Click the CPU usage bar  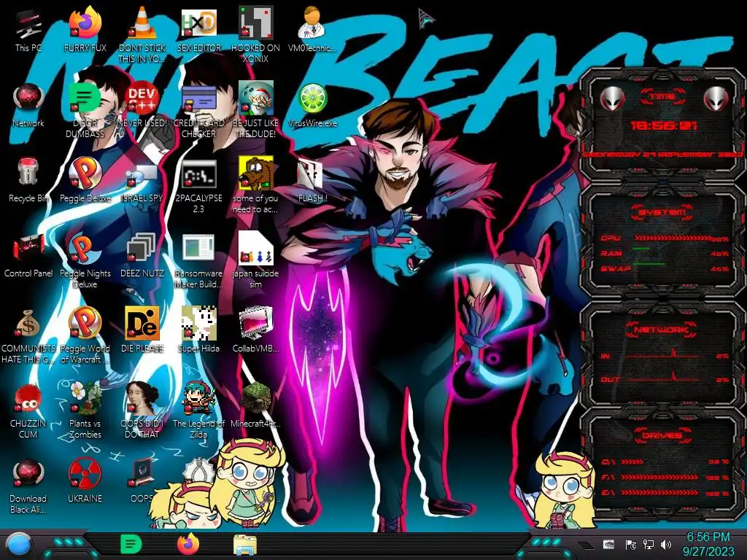pos(673,238)
